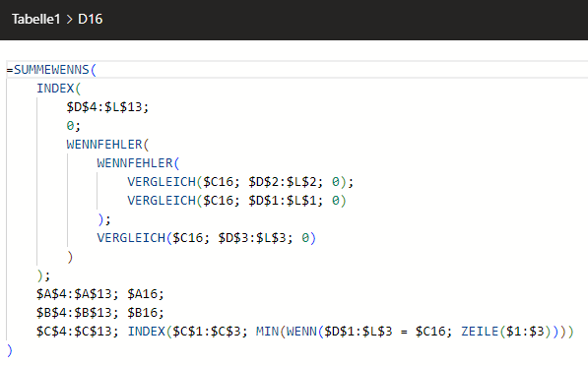This screenshot has width=588, height=366.
Task: Click the D16 cell breadcrumb
Action: pos(90,19)
